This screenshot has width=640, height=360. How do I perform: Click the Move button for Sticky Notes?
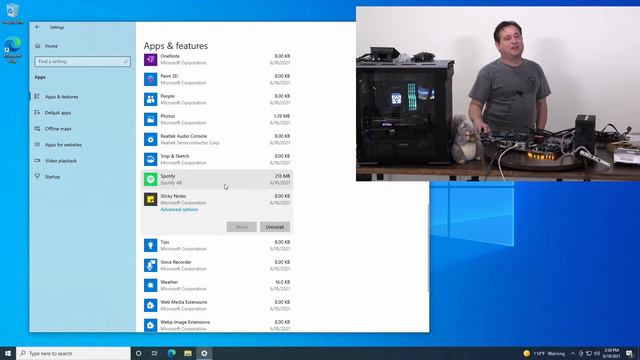(x=241, y=227)
